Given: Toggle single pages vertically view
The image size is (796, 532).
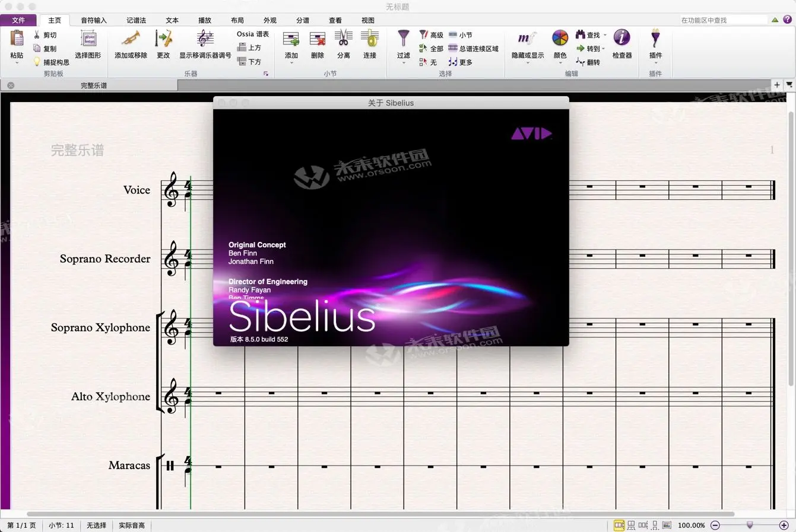Looking at the screenshot, I should 655,525.
